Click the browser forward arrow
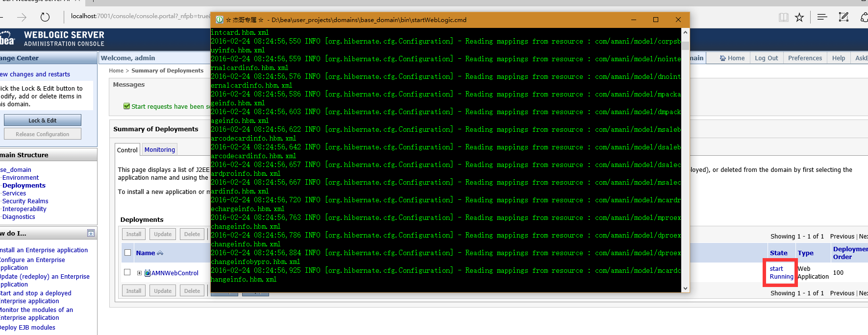868x335 pixels. coord(22,17)
